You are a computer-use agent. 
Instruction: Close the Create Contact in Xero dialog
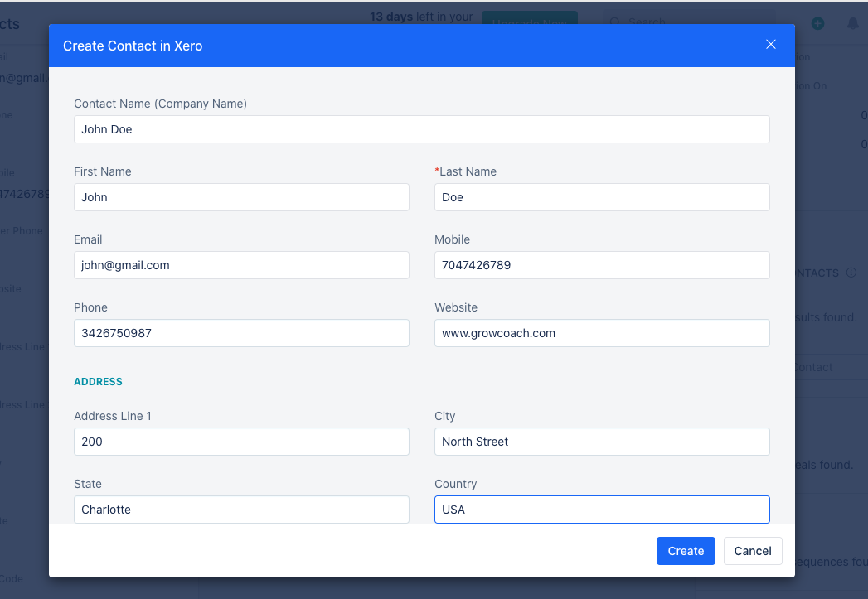coord(770,44)
